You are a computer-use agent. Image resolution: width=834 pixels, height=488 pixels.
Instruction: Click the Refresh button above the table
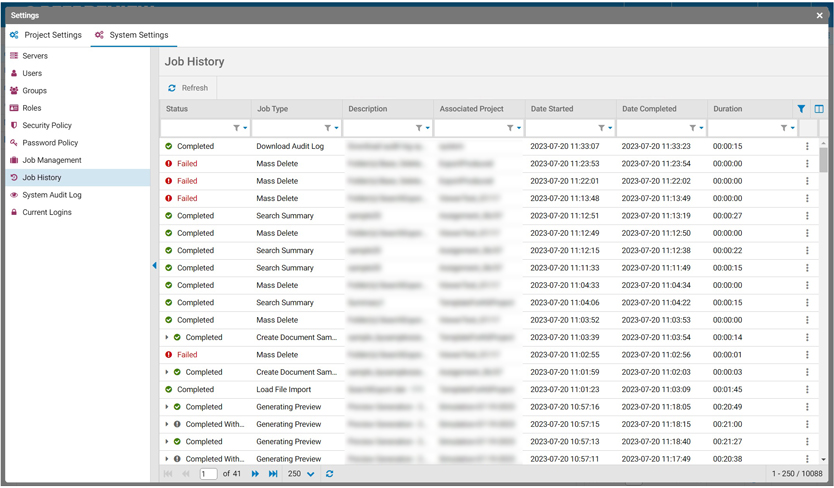click(188, 88)
